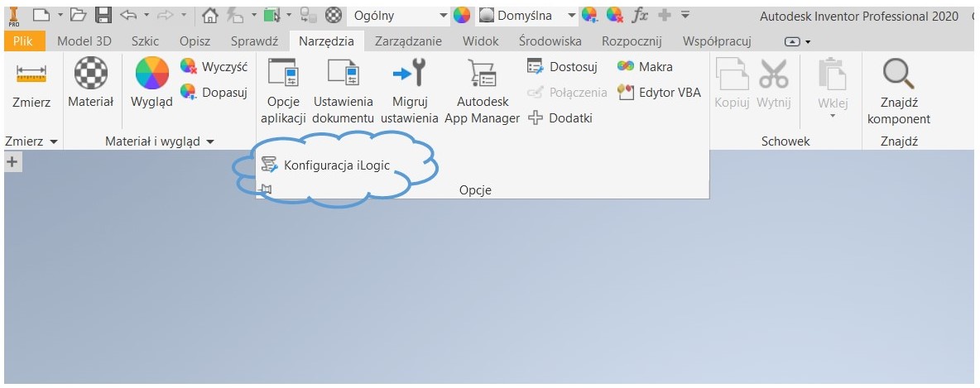
Task: Expand the Zmierz panel dropdown
Action: pyautogui.click(x=54, y=142)
